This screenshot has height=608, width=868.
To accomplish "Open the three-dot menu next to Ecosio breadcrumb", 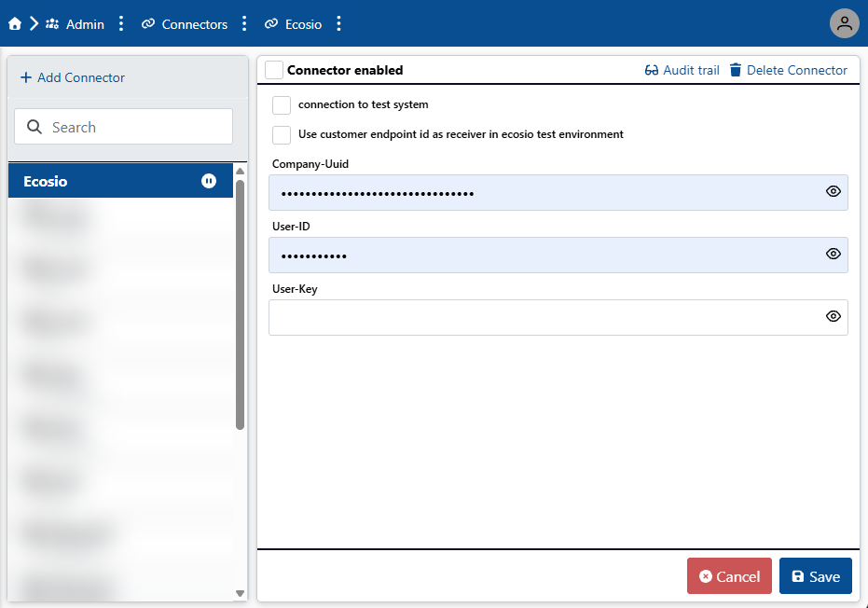I will coord(338,24).
